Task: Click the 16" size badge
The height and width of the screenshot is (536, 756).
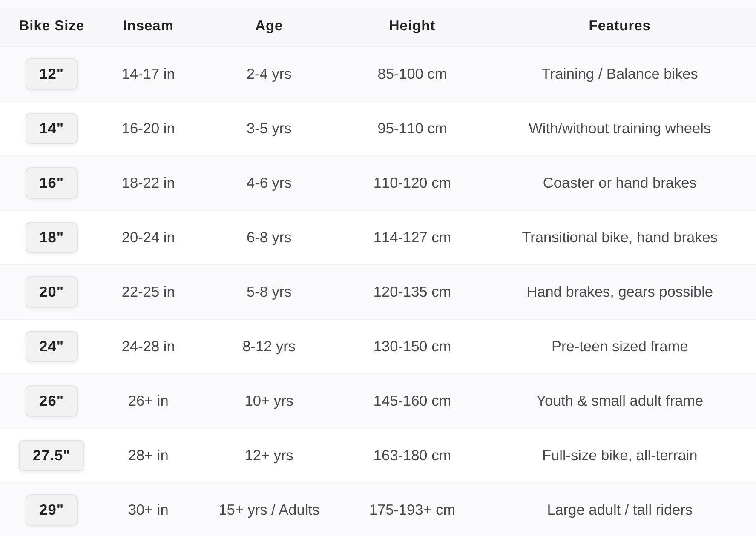Action: point(52,183)
